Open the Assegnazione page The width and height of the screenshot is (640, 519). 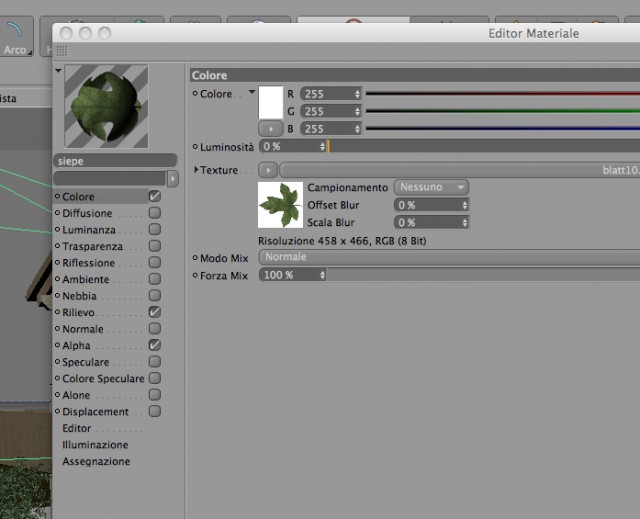[x=96, y=461]
